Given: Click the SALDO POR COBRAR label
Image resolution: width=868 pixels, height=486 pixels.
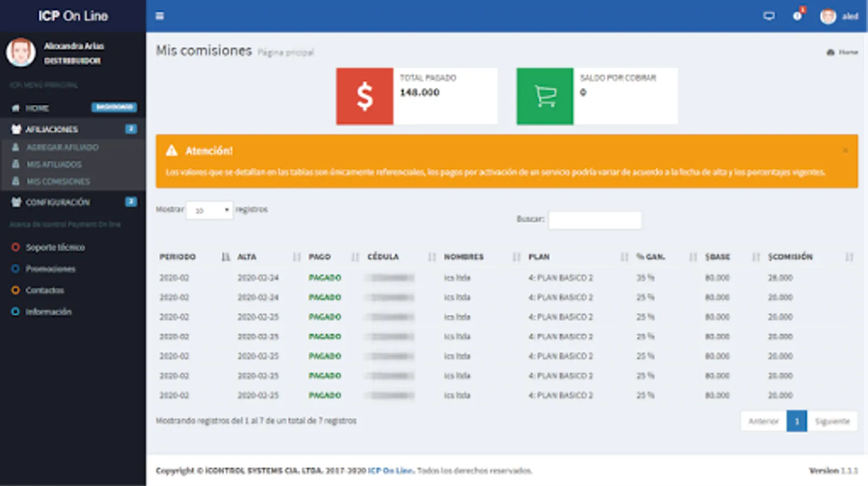Looking at the screenshot, I should [x=618, y=78].
